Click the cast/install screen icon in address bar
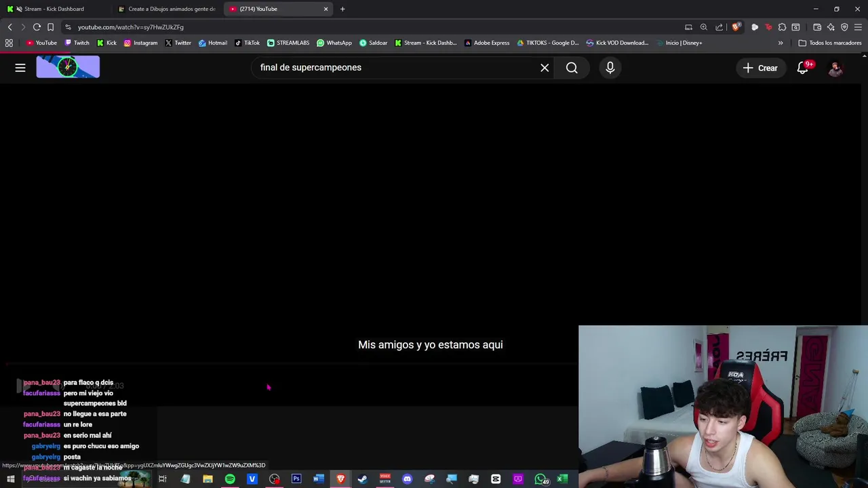The width and height of the screenshot is (868, 488). pos(688,27)
